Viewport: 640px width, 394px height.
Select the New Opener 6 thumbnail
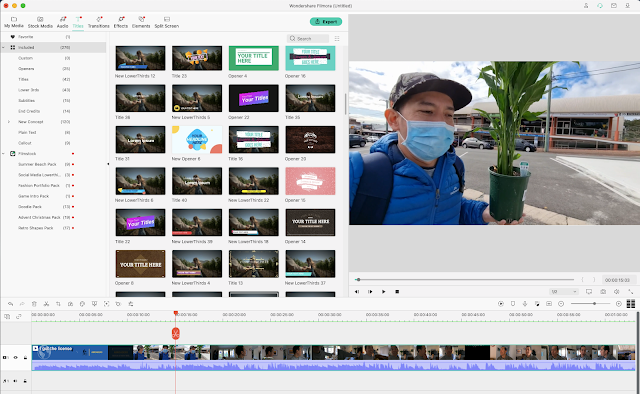pyautogui.click(x=197, y=140)
